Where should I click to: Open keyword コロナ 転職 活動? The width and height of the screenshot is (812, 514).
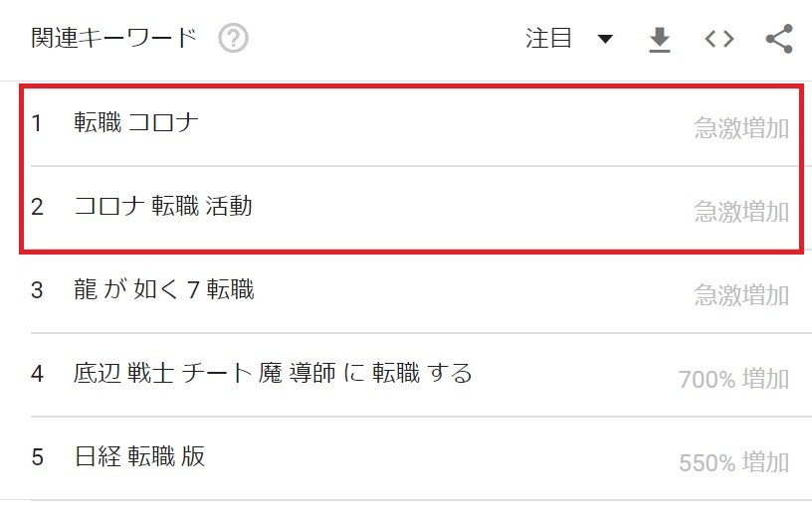163,206
